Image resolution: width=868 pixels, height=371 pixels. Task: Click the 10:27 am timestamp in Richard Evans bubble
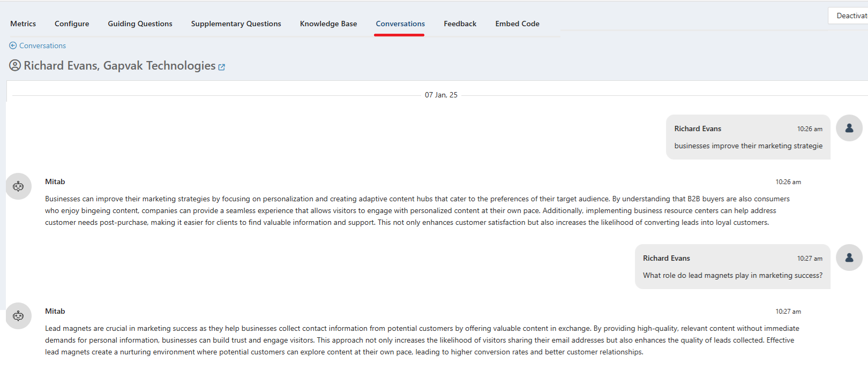pyautogui.click(x=810, y=259)
